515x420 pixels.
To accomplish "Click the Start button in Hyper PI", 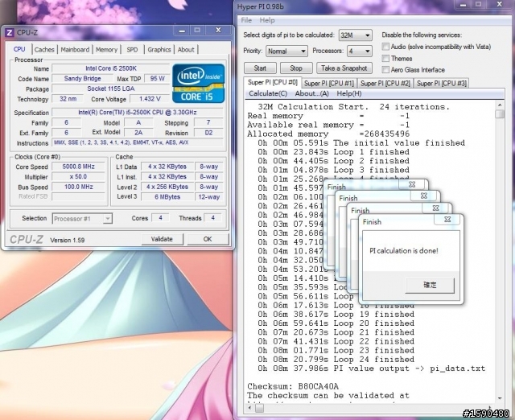I will 260,68.
